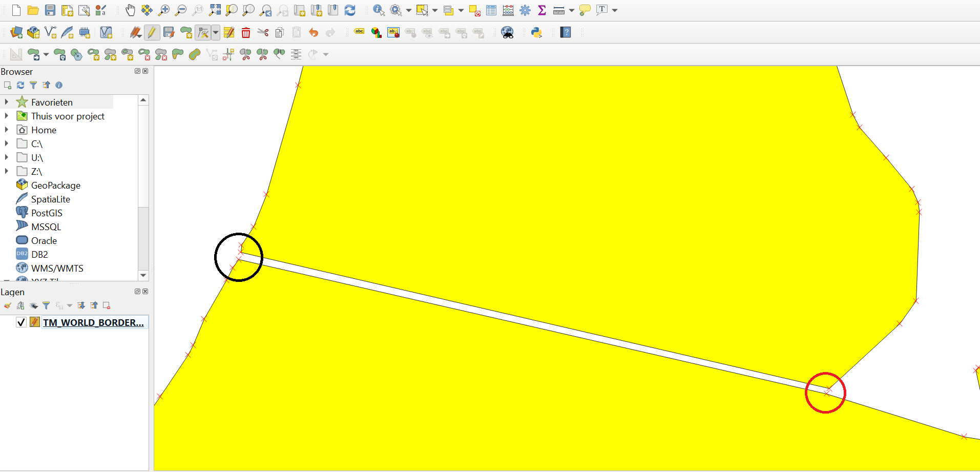This screenshot has width=980, height=472.
Task: Remove layer from Lagen panel
Action: tap(107, 305)
